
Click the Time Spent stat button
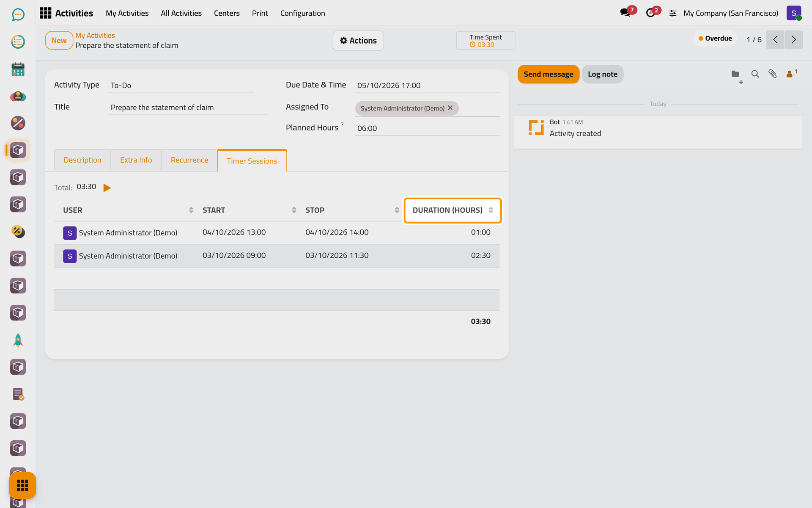pyautogui.click(x=486, y=41)
